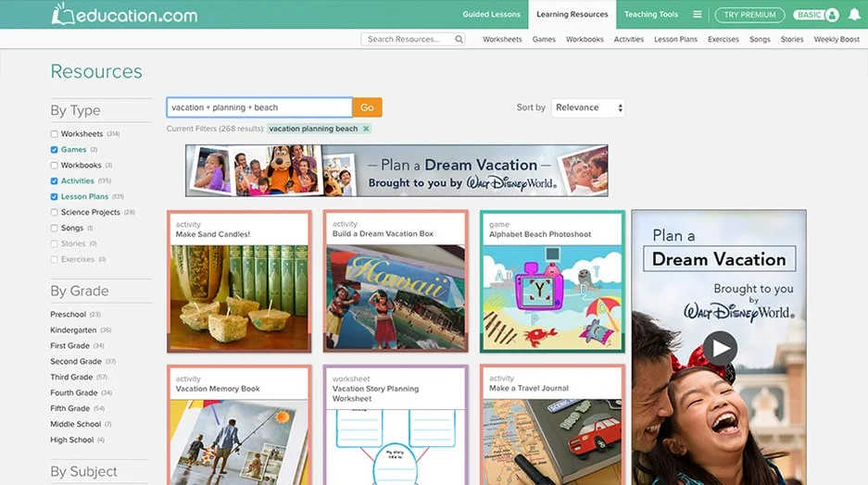
Task: Go to Songs in the sub-navigation
Action: pos(760,39)
